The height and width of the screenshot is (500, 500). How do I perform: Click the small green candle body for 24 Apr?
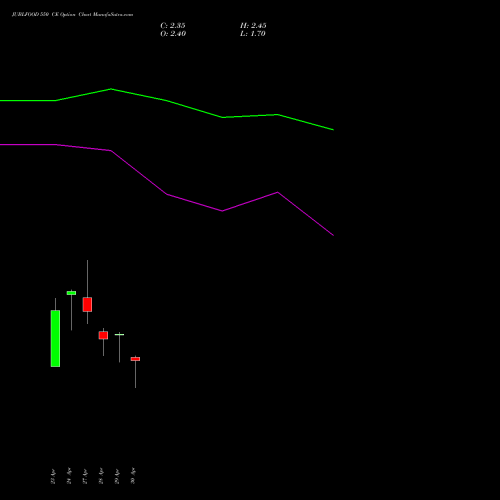(x=71, y=293)
